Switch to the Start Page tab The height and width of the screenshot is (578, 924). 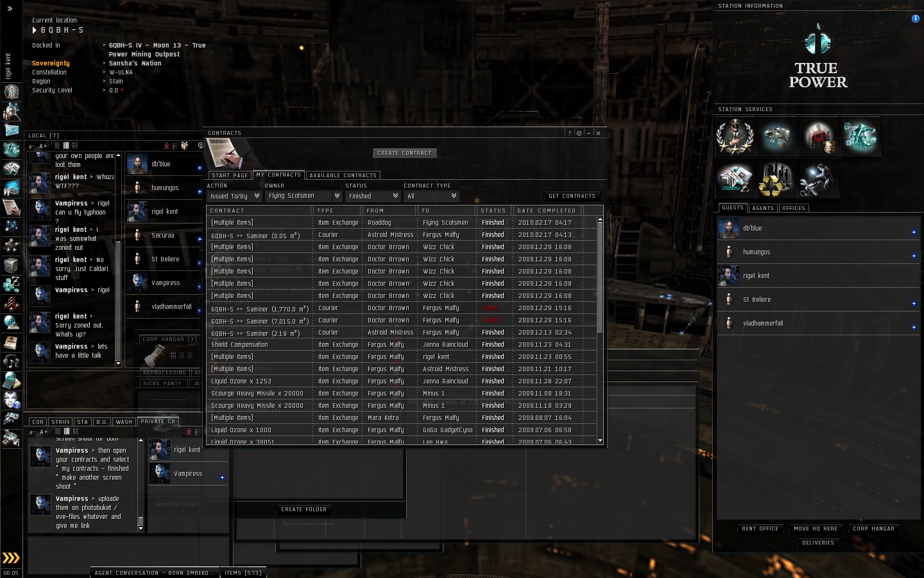(x=230, y=175)
